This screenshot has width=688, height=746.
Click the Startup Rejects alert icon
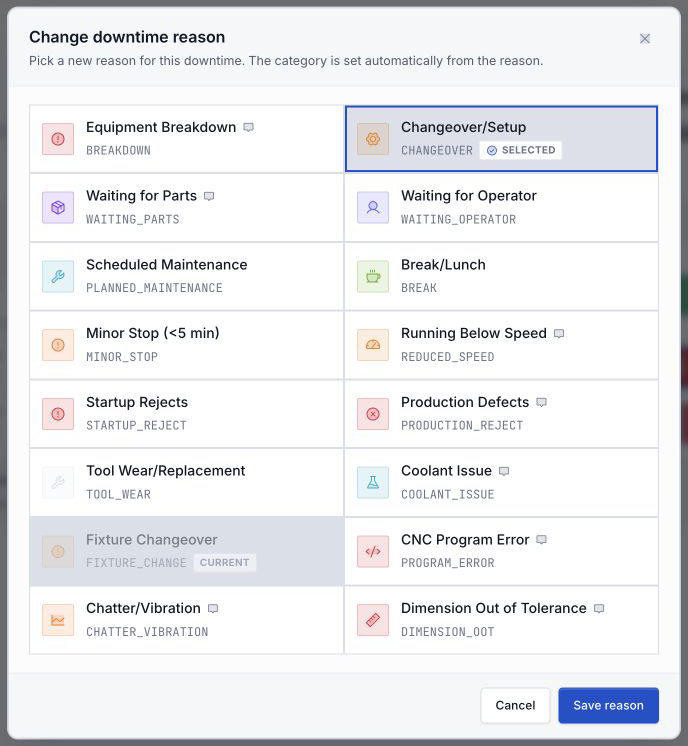tap(58, 414)
